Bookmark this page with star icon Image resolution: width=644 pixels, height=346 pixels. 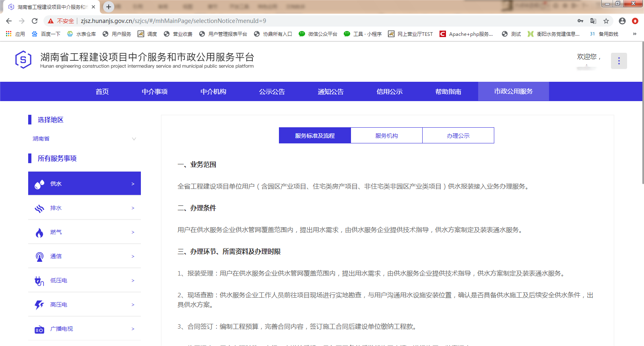606,21
